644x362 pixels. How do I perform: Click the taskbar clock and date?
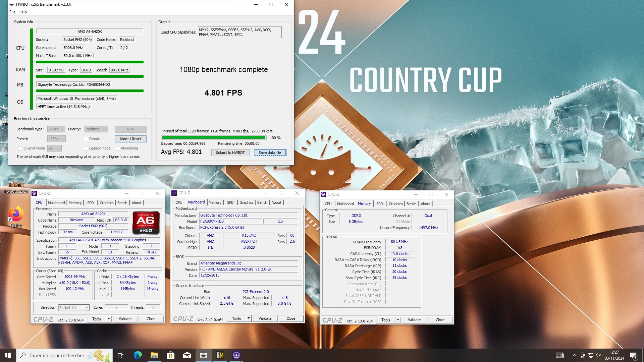pos(614,355)
